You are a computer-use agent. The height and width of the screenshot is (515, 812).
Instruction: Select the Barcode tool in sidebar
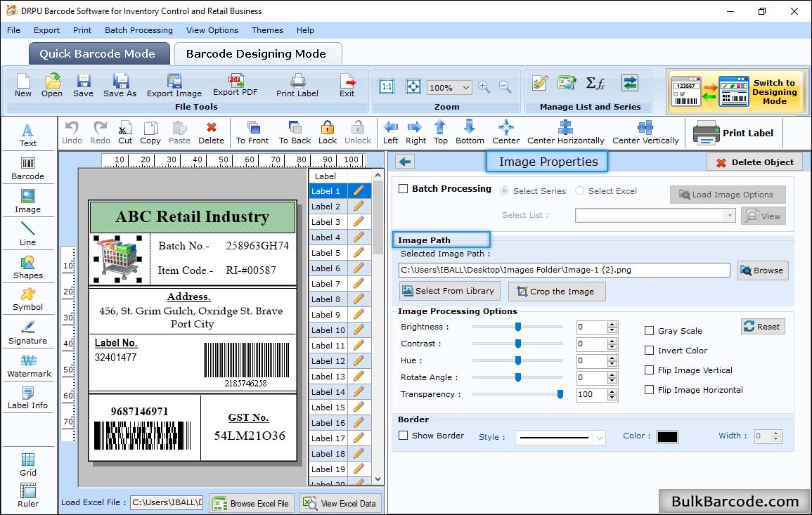(28, 169)
